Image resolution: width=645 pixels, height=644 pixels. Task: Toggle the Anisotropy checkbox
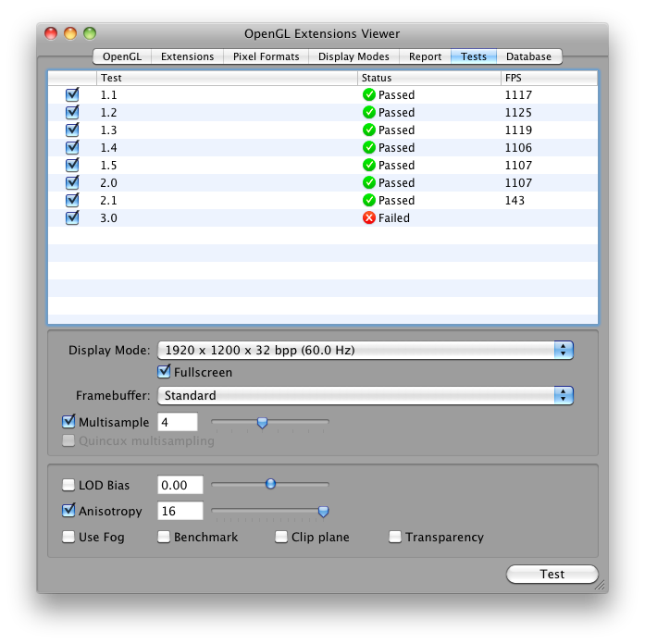click(x=68, y=511)
